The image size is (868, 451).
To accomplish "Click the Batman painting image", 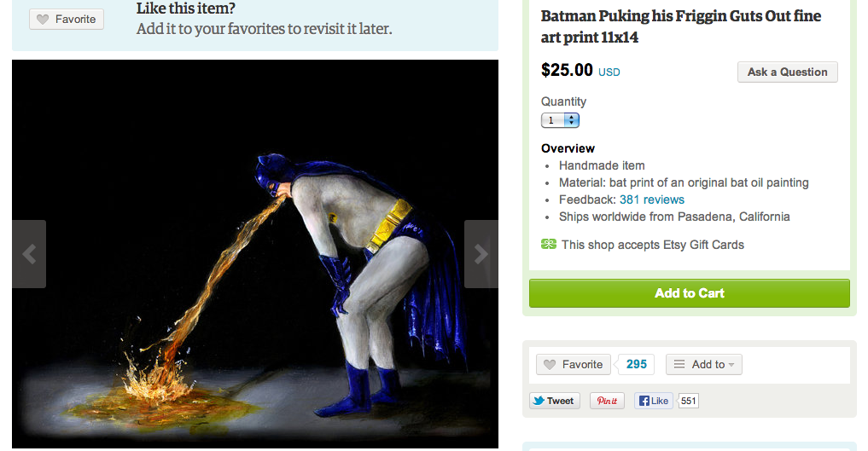I will tap(254, 256).
